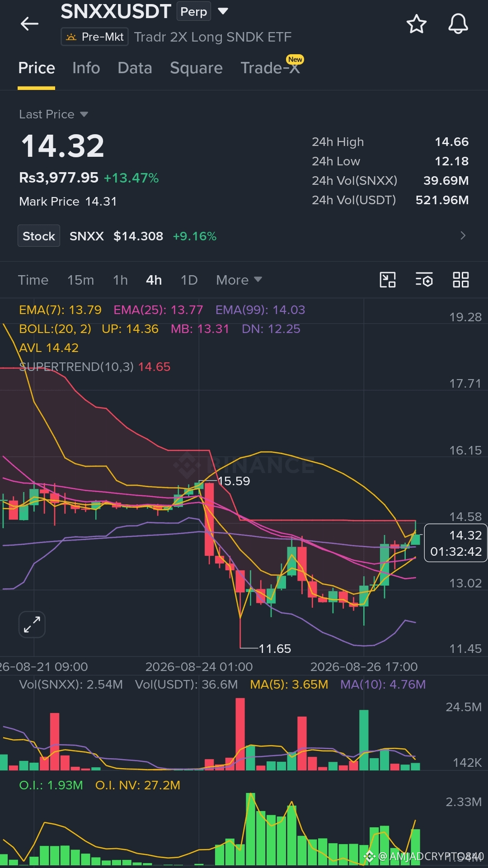Tap the EMA(99): 14.03 indicator label

pyautogui.click(x=260, y=310)
